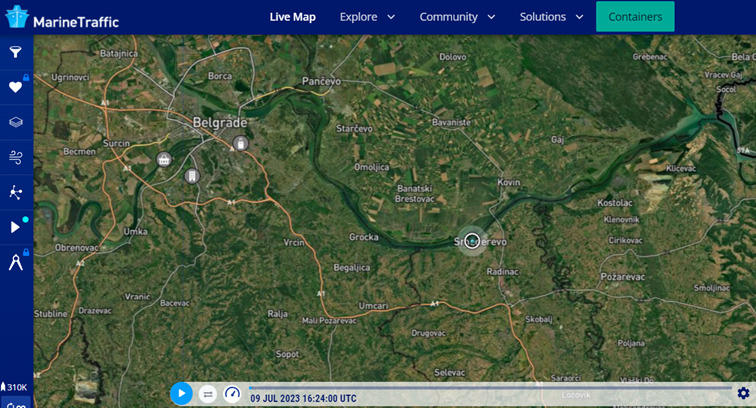Expand the Explore dropdown
756x408 pixels.
pyautogui.click(x=367, y=17)
